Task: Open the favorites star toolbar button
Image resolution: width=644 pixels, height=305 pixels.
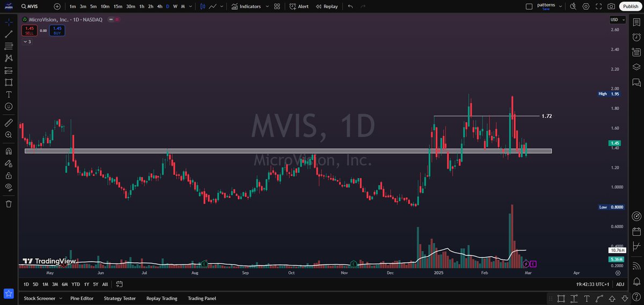Action: tap(9, 293)
